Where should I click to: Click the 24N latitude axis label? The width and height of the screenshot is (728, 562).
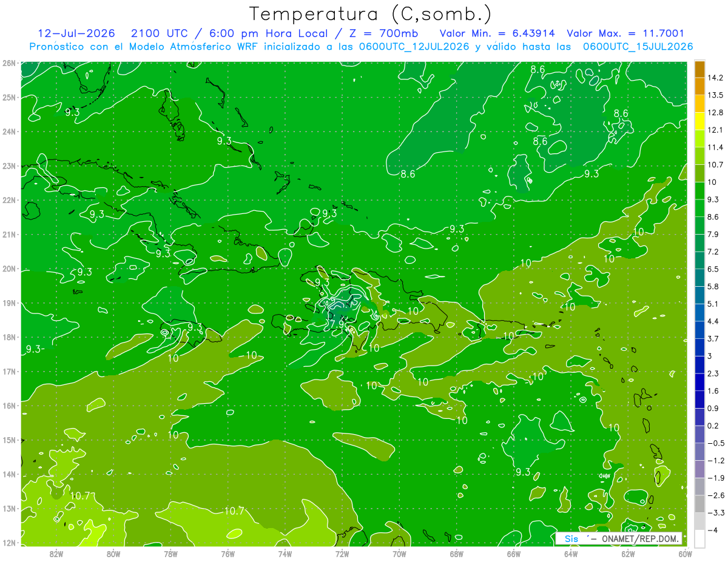point(9,132)
